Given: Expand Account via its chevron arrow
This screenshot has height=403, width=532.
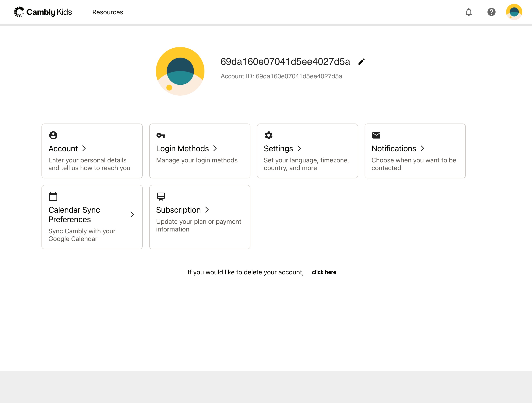Looking at the screenshot, I should [x=84, y=148].
